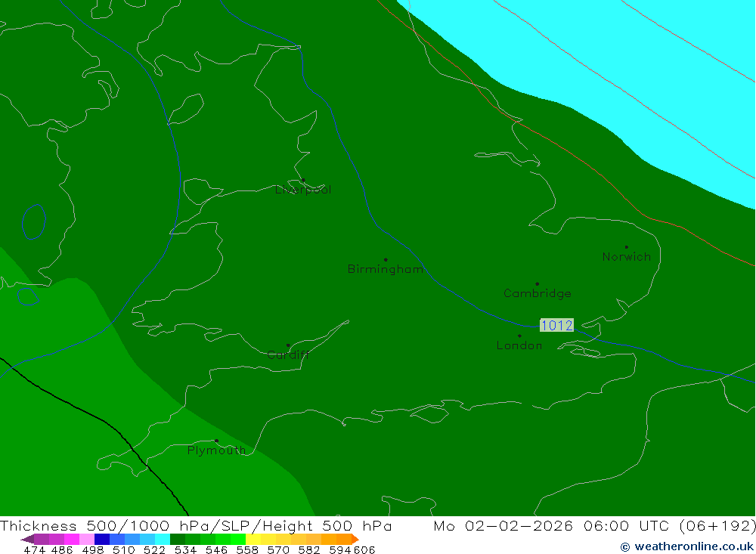Click the 522 legend value
This screenshot has height=554, width=756.
tap(154, 550)
